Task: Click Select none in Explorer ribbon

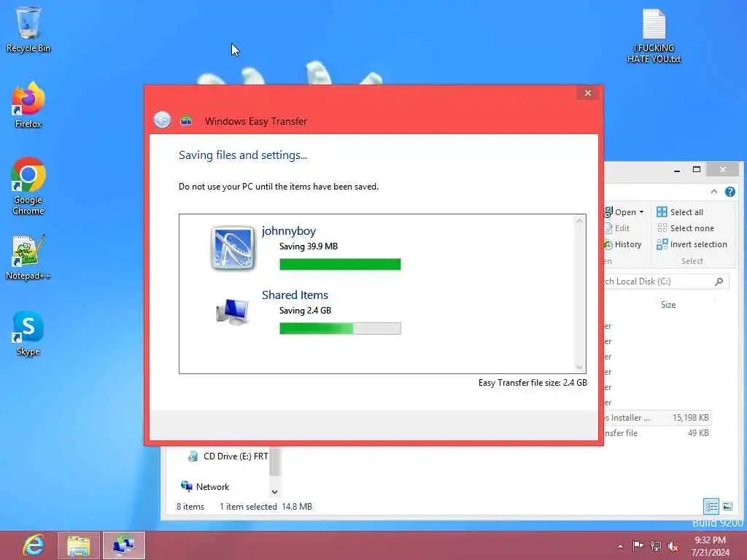Action: tap(686, 228)
